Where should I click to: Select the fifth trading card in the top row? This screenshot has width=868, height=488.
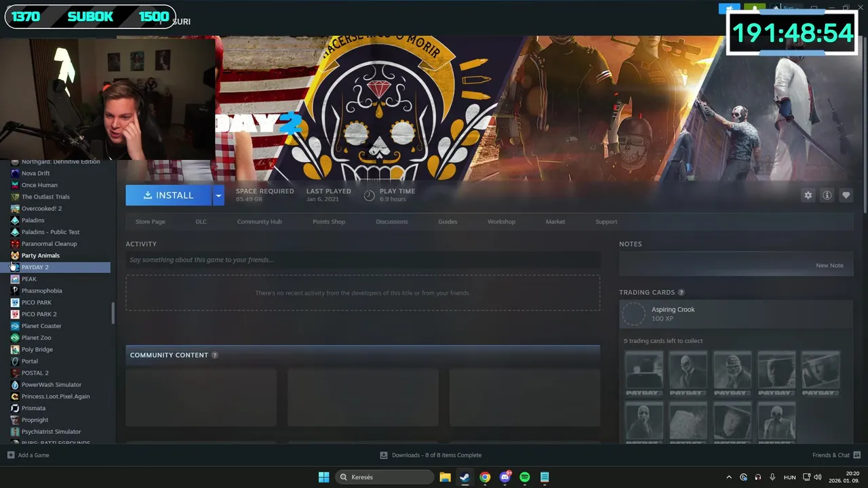coord(821,373)
